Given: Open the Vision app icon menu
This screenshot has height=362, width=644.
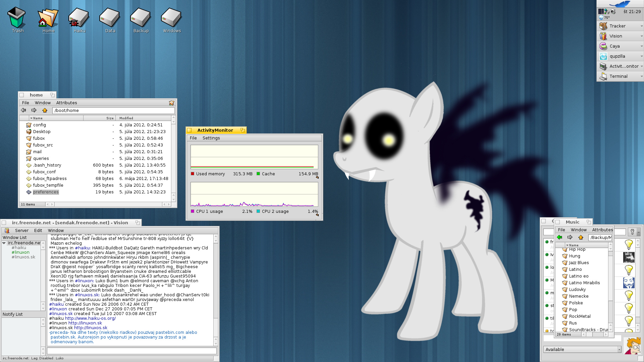Looking at the screenshot, I should point(7,231).
